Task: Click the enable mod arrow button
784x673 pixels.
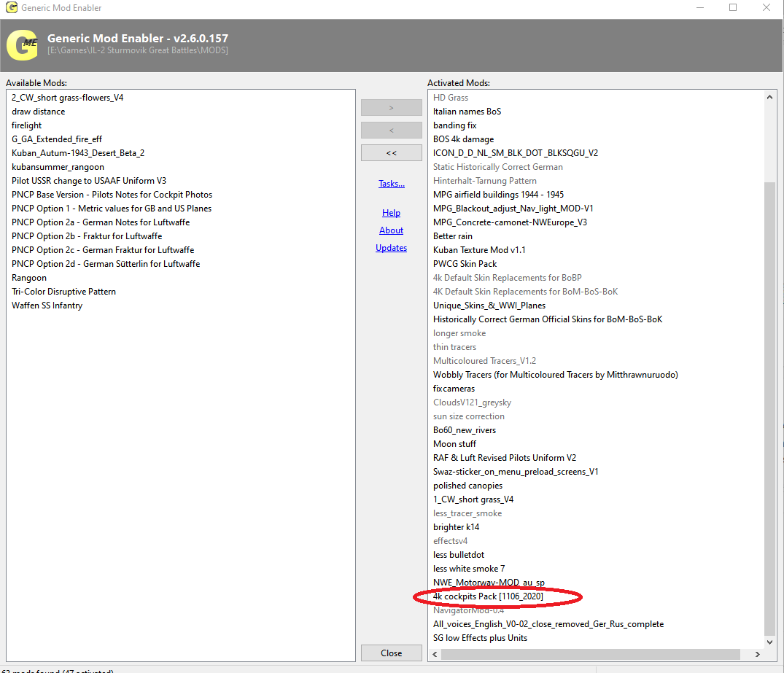Action: click(391, 107)
